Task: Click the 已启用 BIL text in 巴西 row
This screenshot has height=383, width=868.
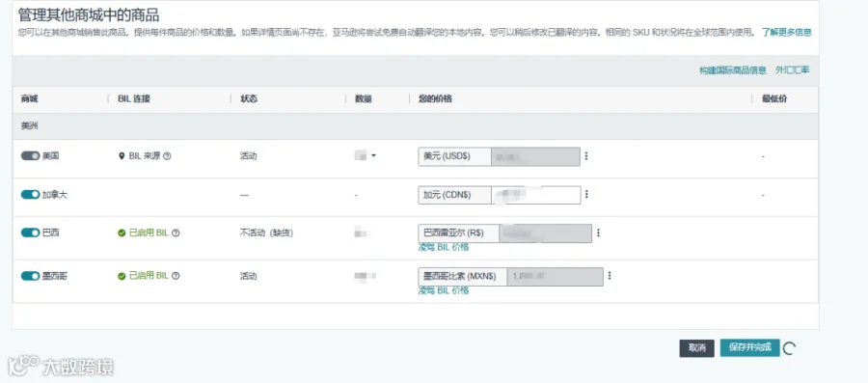Action: click(149, 233)
